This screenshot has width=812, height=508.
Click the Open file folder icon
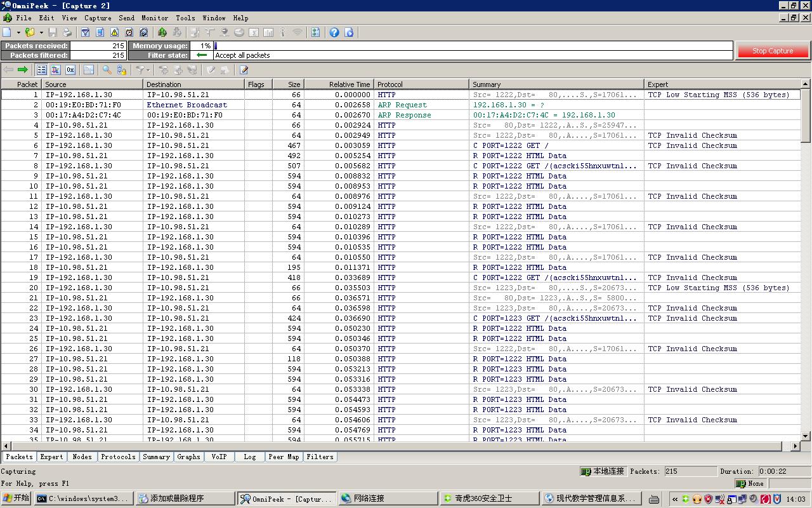tap(29, 32)
